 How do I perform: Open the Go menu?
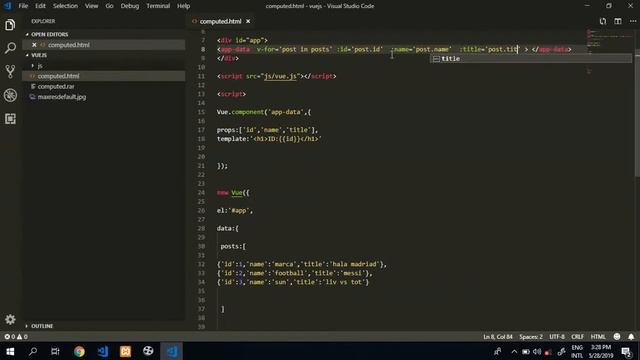coord(109,6)
